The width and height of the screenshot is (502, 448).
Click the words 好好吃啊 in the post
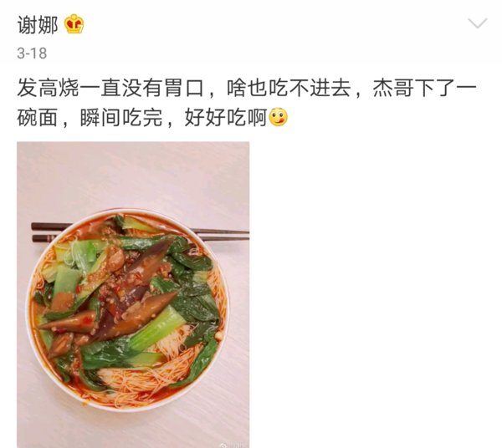click(x=226, y=117)
